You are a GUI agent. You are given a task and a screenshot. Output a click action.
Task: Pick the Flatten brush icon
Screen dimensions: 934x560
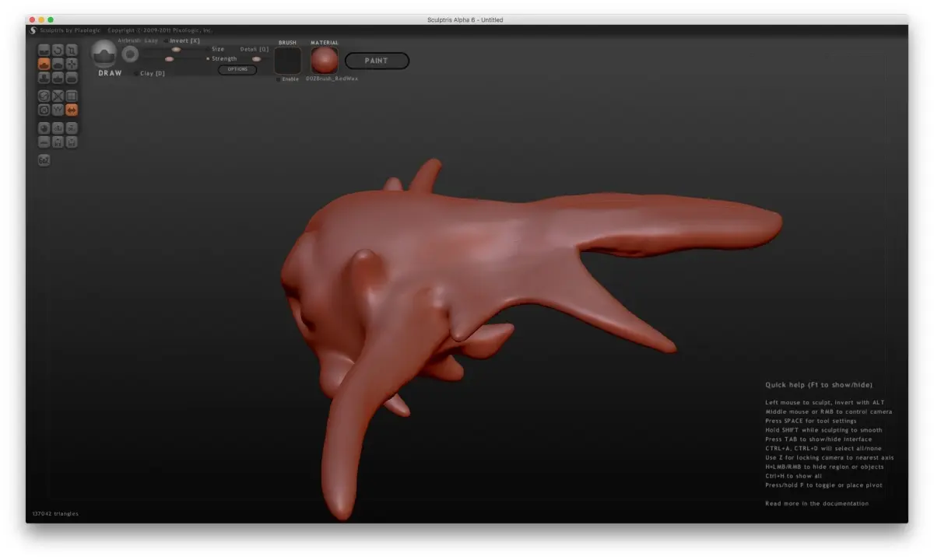[58, 64]
